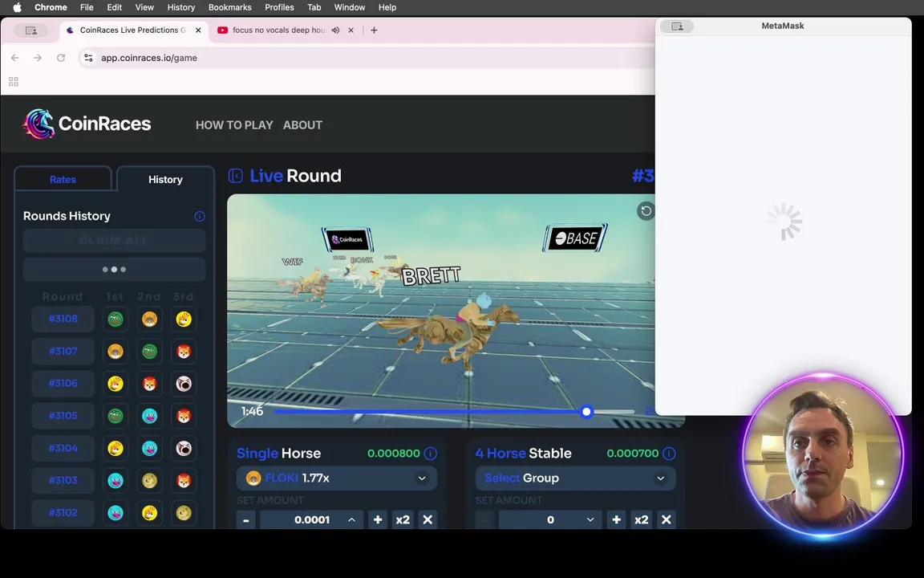Expand the 0.0001 amount chevron
The width and height of the screenshot is (924, 578).
352,519
